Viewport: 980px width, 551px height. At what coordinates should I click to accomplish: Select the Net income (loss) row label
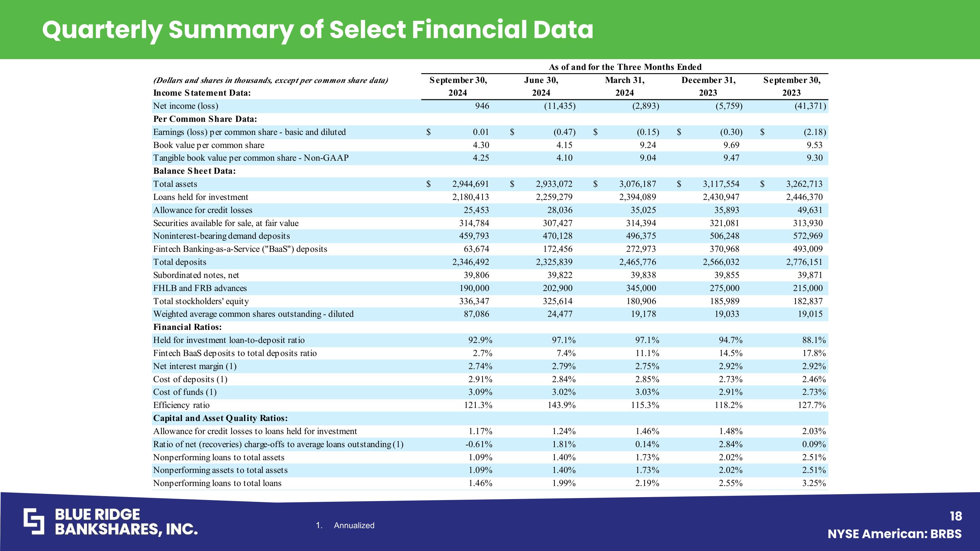pyautogui.click(x=186, y=106)
